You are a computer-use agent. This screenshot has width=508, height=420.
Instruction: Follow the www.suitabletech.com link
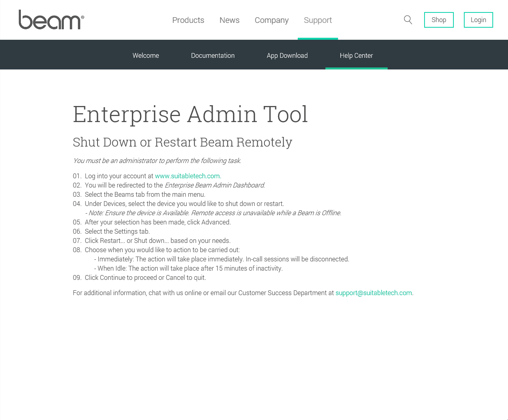tap(187, 176)
